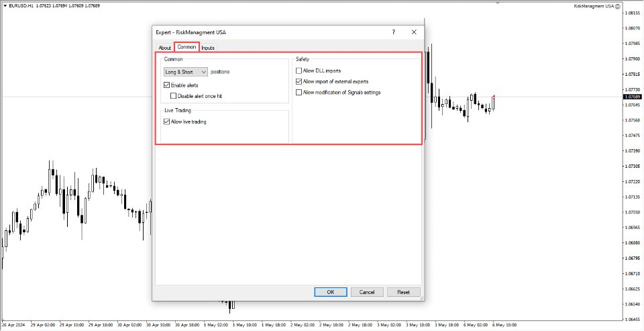
Task: Click the Cancel button
Action: [367, 292]
